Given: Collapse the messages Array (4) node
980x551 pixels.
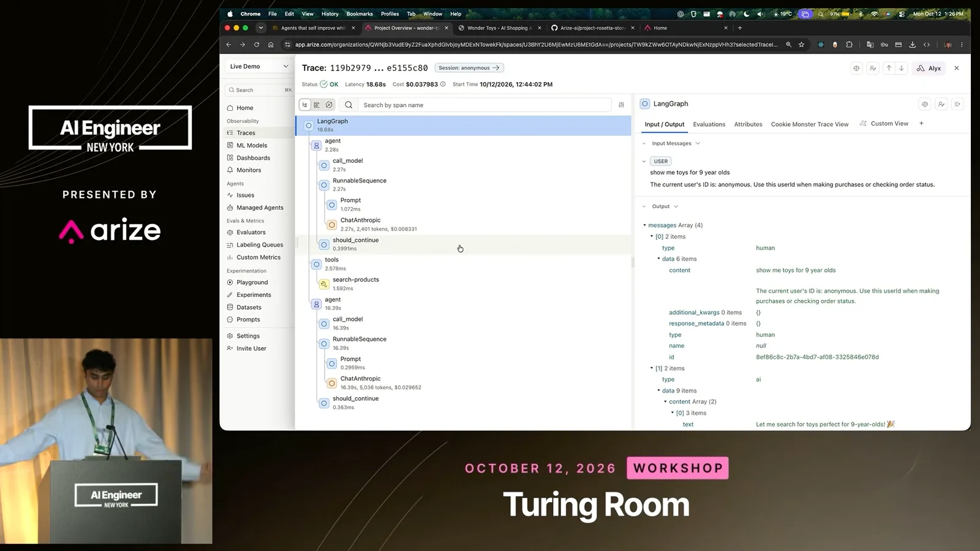Looking at the screenshot, I should click(644, 225).
